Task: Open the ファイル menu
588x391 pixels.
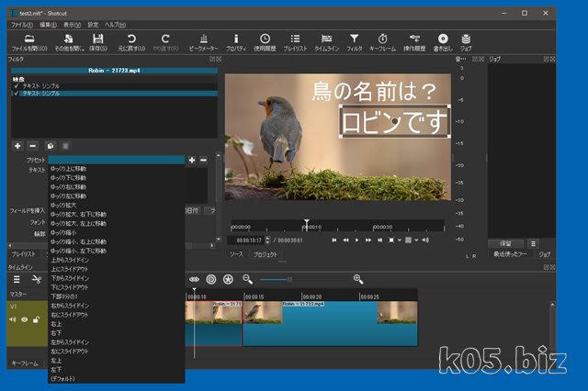Action: click(x=21, y=25)
